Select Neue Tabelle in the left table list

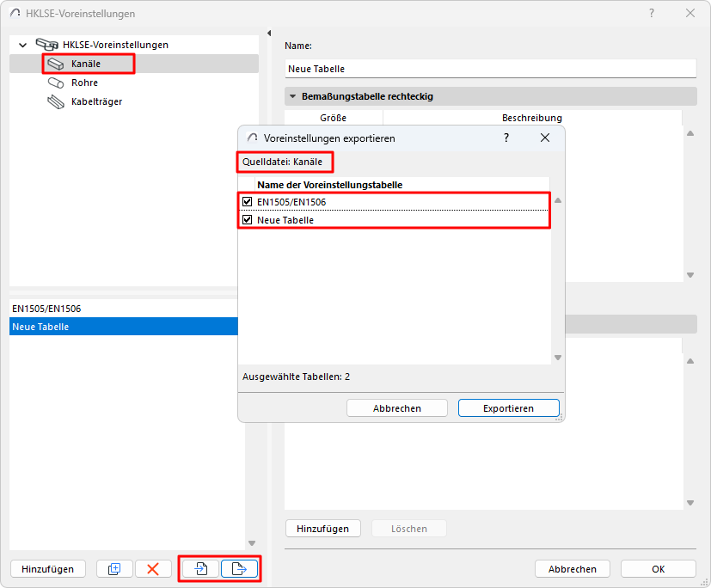tap(123, 327)
